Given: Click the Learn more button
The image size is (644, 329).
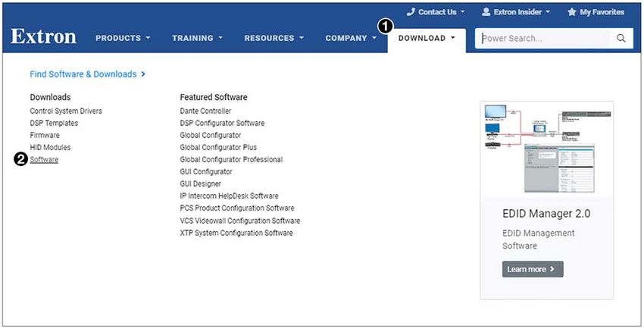Looking at the screenshot, I should pos(533,269).
